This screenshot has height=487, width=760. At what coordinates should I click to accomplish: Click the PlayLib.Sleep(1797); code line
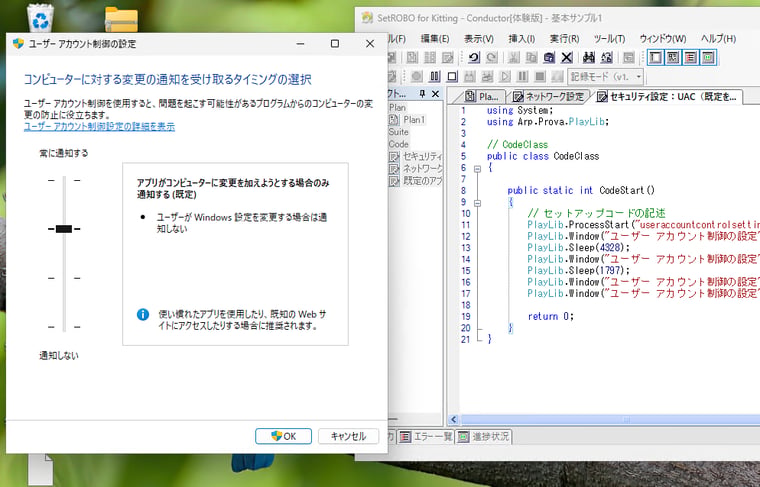click(x=579, y=270)
